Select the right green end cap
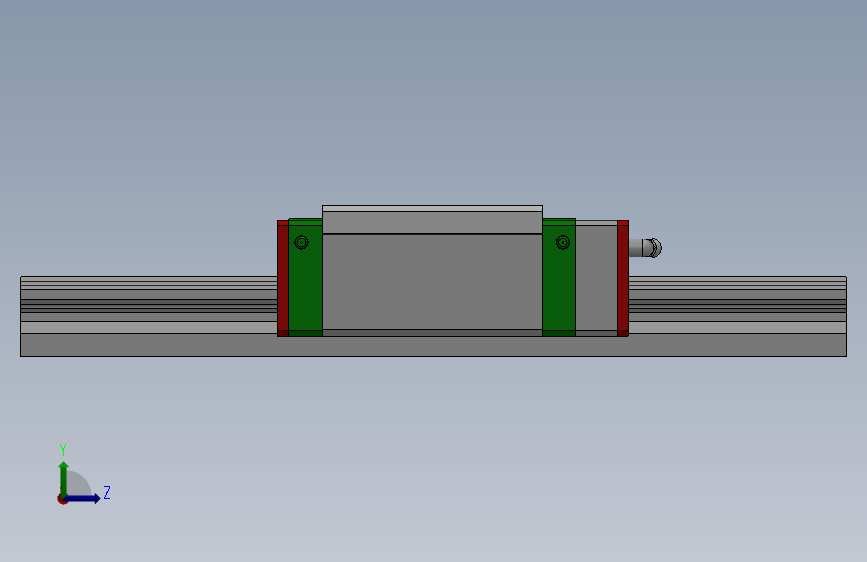This screenshot has width=867, height=562. [x=559, y=277]
